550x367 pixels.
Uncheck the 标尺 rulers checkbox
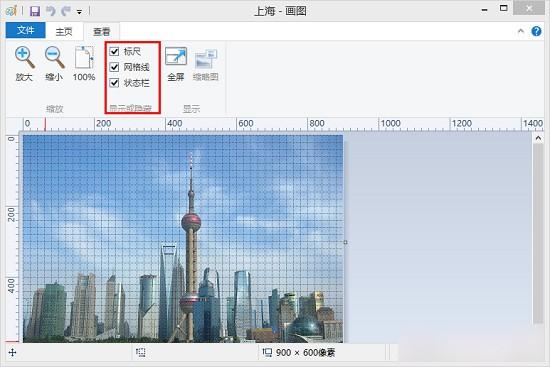[x=114, y=52]
